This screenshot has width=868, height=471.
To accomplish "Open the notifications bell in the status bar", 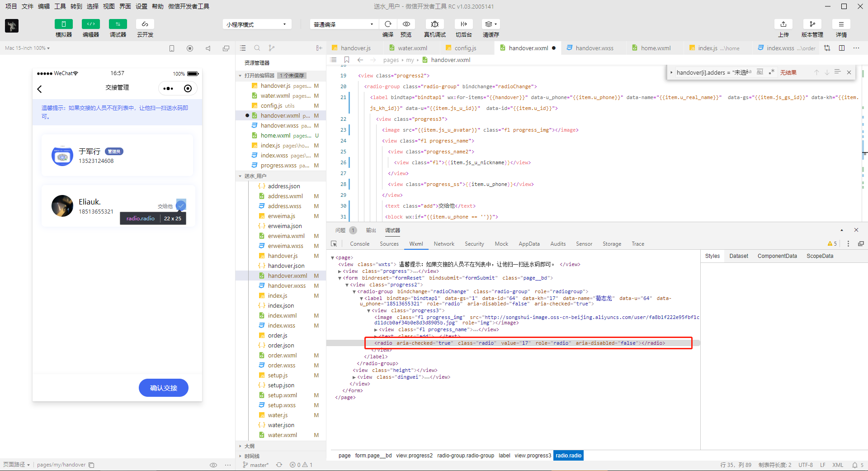I will tap(855, 465).
